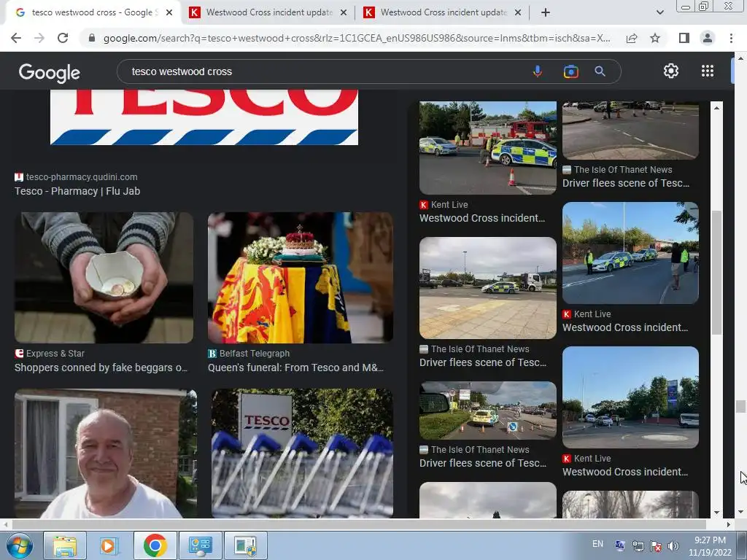Go to Google homepage via logo
Screen dimensions: 747x560
pos(50,72)
